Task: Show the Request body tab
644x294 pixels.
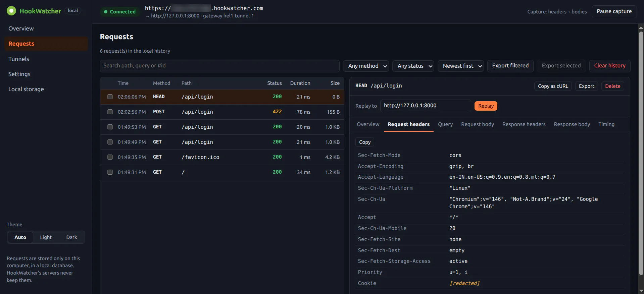Action: click(x=478, y=124)
